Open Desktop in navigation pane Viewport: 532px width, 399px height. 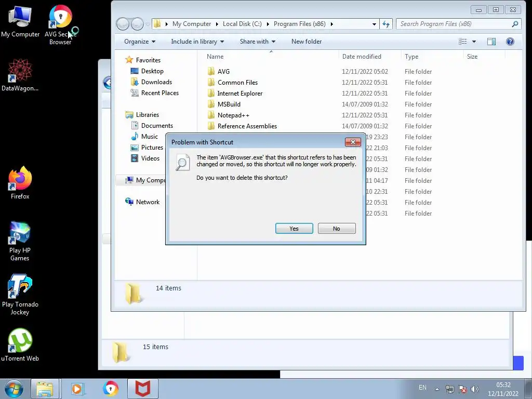tap(152, 71)
